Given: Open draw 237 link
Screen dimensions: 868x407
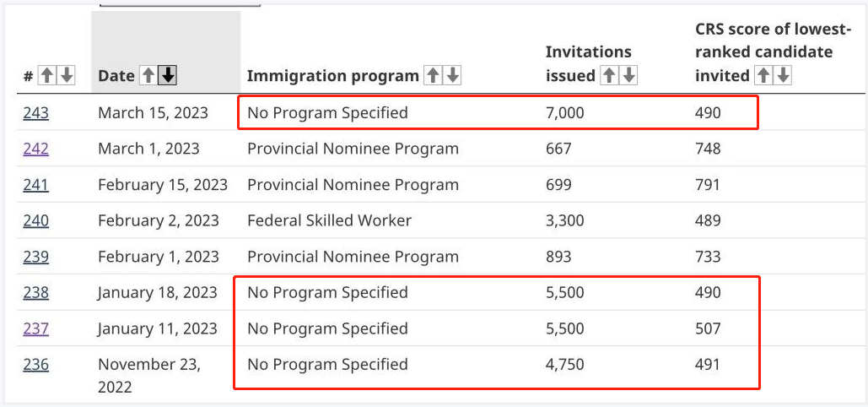Looking at the screenshot, I should [36, 328].
